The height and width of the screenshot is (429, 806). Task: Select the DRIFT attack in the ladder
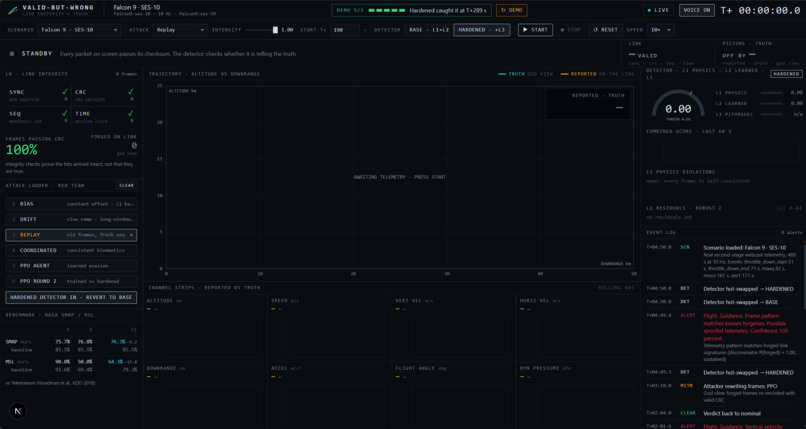[71, 219]
